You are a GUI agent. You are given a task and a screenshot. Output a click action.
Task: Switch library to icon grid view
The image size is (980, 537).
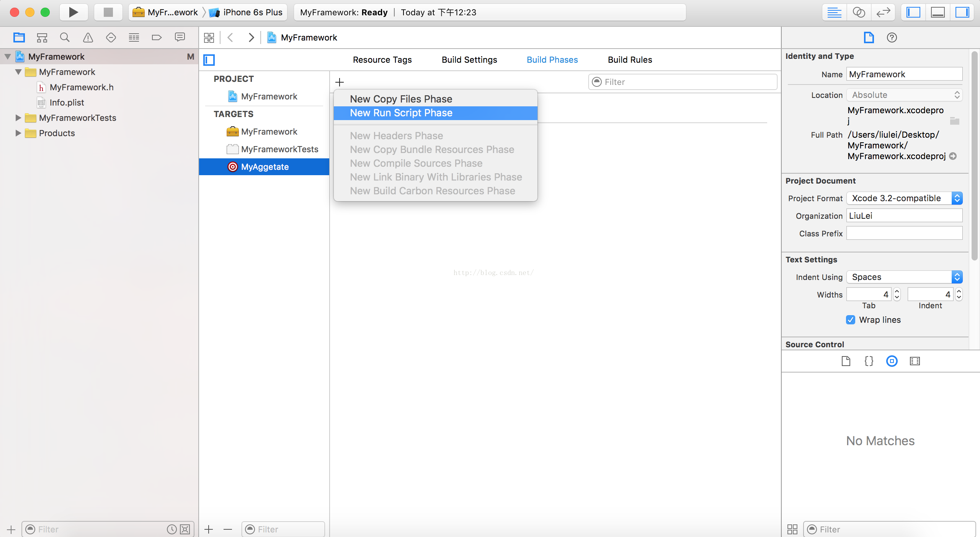coord(792,529)
